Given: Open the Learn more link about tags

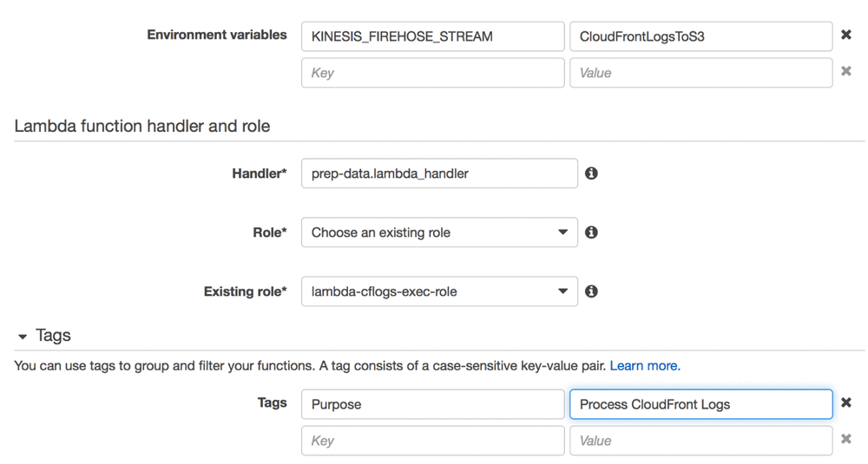Looking at the screenshot, I should tap(645, 366).
